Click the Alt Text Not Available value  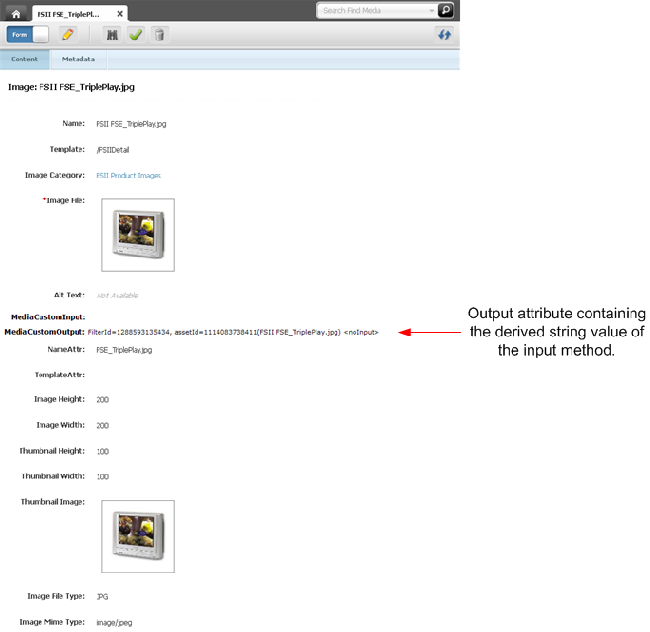pyautogui.click(x=117, y=295)
